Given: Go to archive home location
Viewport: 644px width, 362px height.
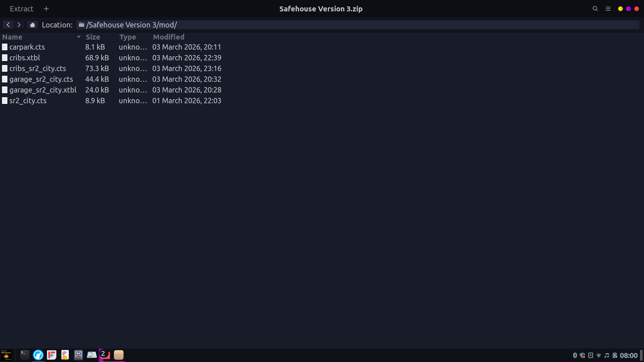Looking at the screenshot, I should (x=32, y=25).
